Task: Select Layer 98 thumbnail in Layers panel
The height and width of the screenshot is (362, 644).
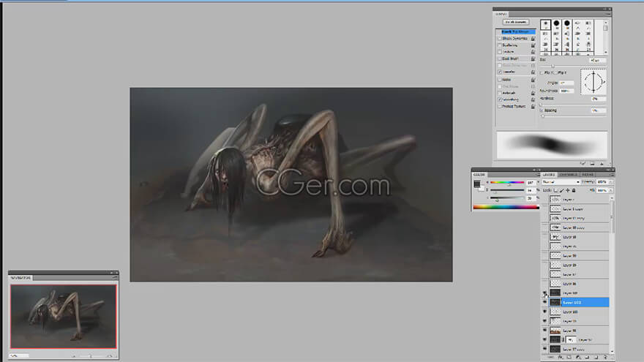Action: [x=555, y=331]
